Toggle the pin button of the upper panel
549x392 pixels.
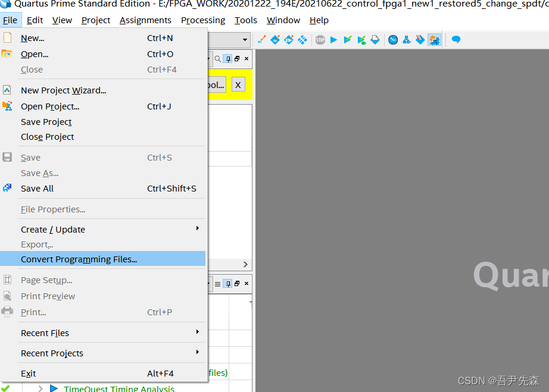pyautogui.click(x=228, y=59)
